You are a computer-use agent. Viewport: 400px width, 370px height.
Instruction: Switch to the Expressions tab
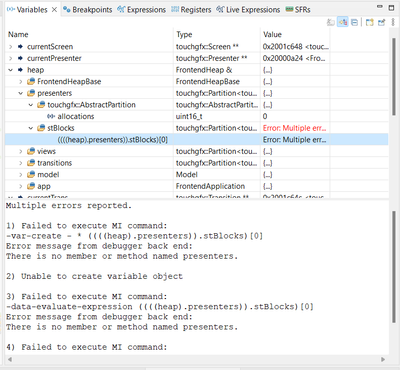click(141, 10)
